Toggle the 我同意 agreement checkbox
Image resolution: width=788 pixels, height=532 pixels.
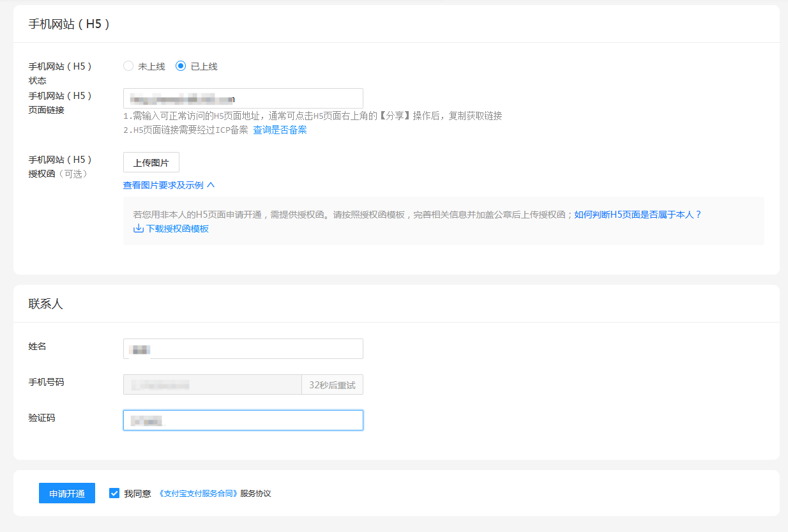[x=114, y=493]
